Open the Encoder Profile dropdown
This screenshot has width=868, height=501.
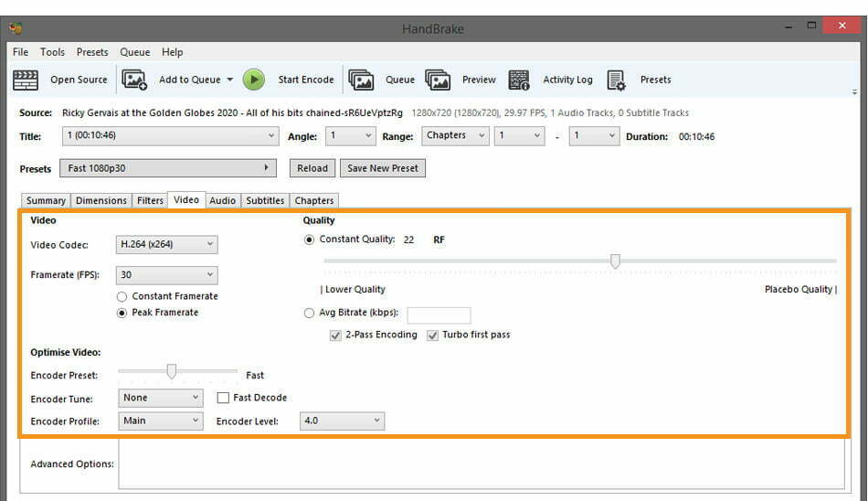(161, 421)
